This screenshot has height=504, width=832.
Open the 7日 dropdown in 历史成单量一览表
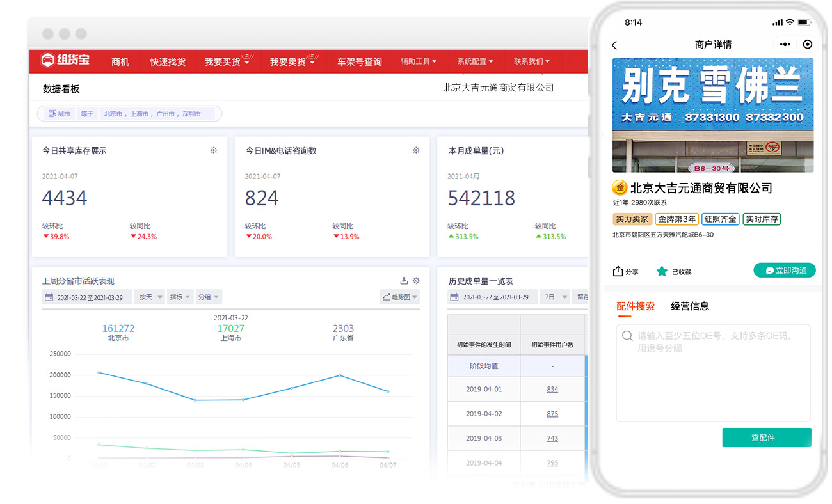click(555, 297)
